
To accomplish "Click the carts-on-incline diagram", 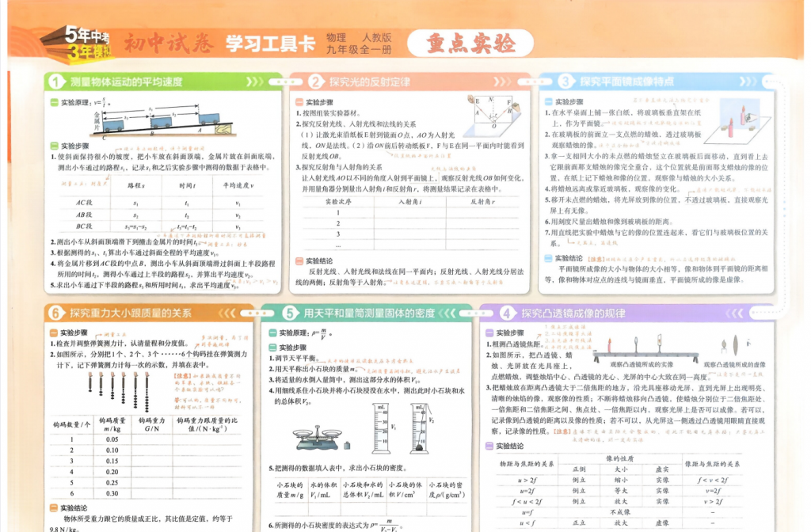I will coord(165,121).
